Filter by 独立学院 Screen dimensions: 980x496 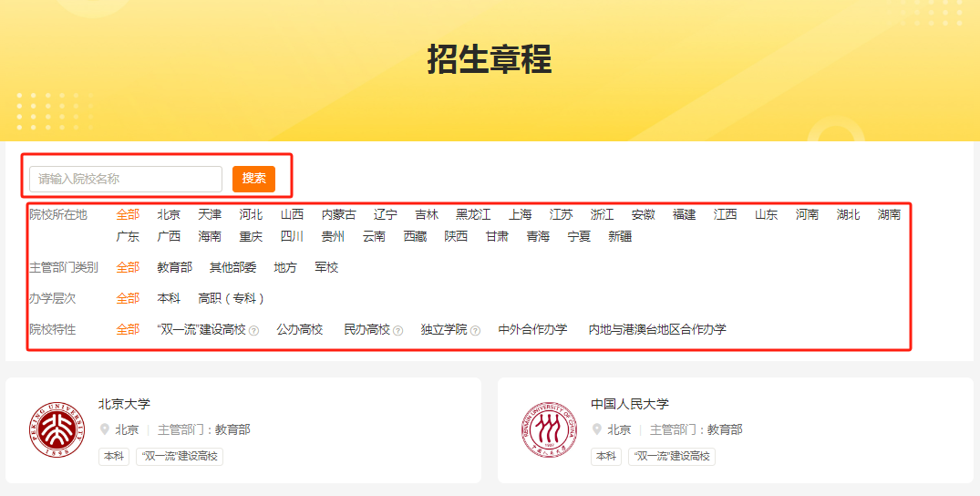[x=444, y=330]
